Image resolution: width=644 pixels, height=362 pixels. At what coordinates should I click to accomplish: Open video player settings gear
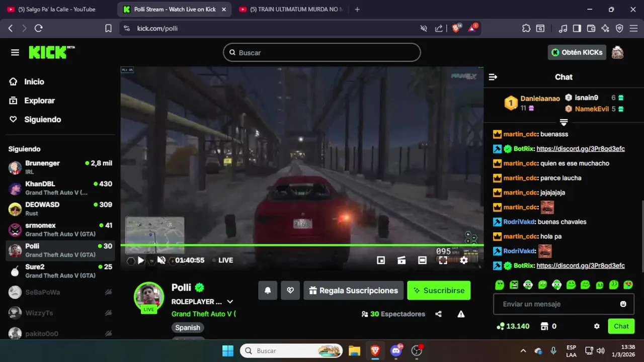[464, 260]
